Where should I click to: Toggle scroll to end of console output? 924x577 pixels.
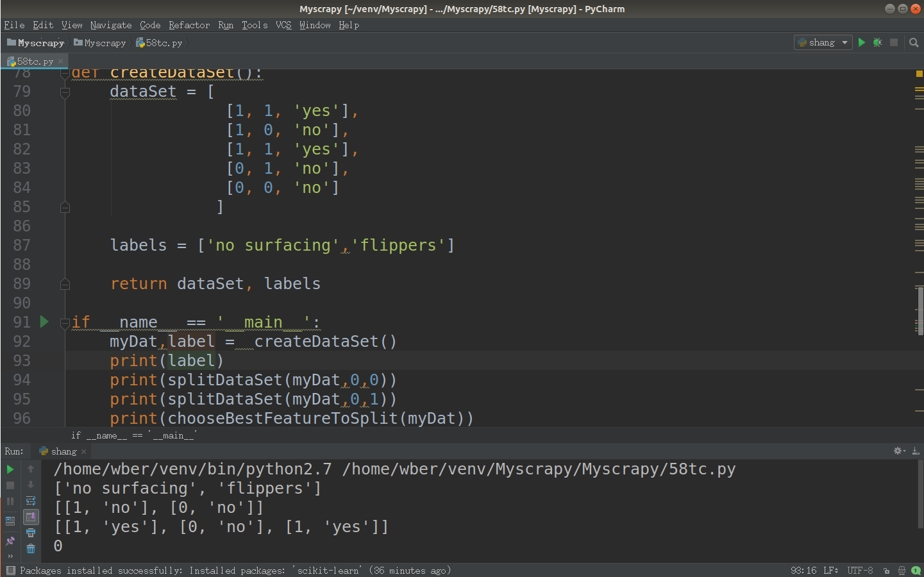pyautogui.click(x=31, y=517)
